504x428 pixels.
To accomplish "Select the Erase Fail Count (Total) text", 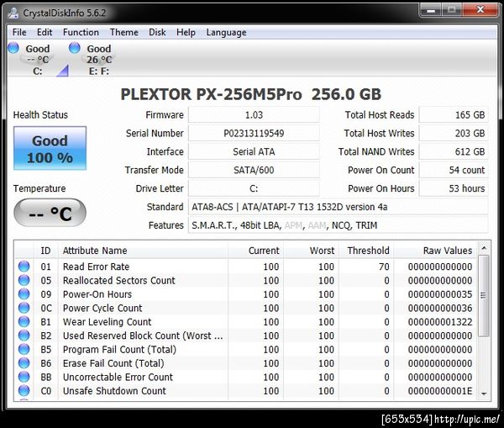I will pos(113,363).
